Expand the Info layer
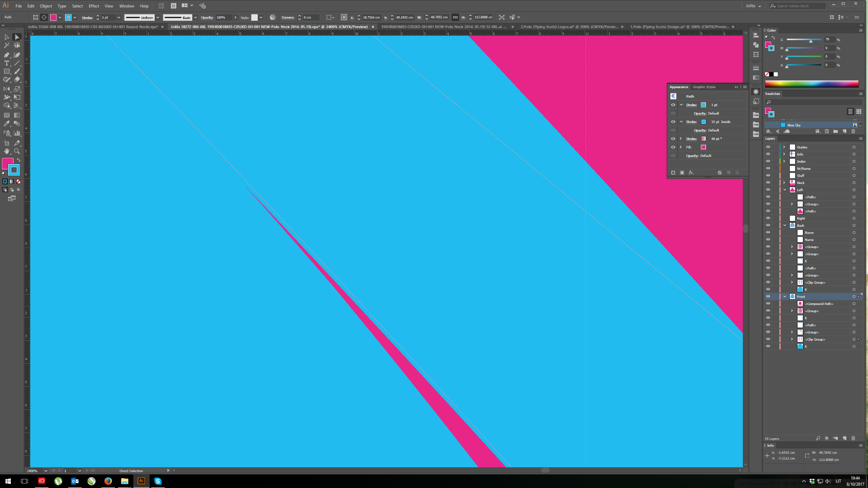The width and height of the screenshot is (868, 488). [x=784, y=154]
